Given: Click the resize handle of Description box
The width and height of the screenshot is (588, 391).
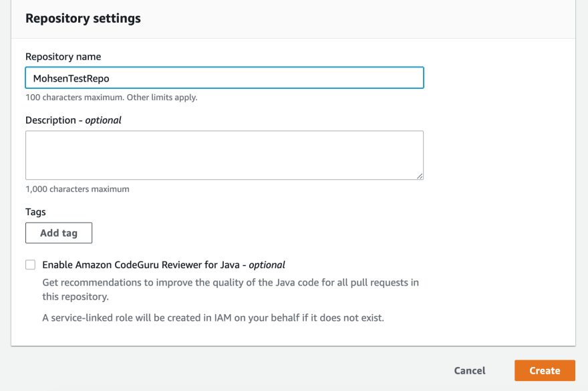Looking at the screenshot, I should pos(420,176).
